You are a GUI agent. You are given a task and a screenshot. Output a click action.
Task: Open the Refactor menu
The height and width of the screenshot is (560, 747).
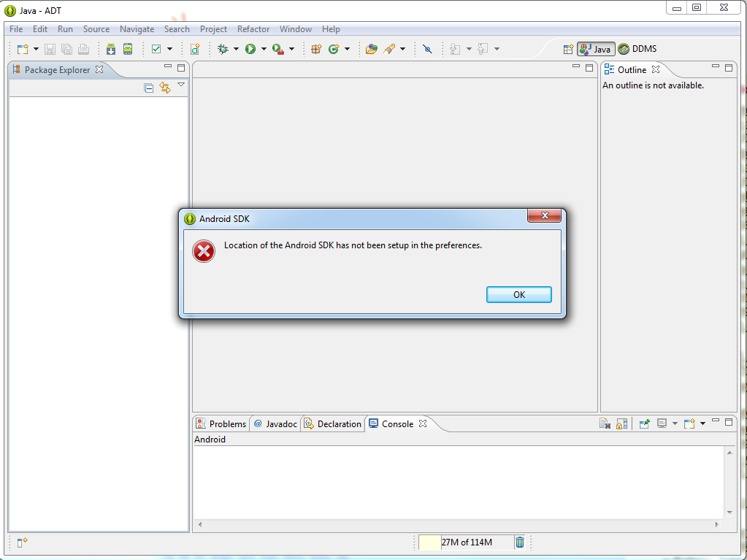tap(253, 29)
